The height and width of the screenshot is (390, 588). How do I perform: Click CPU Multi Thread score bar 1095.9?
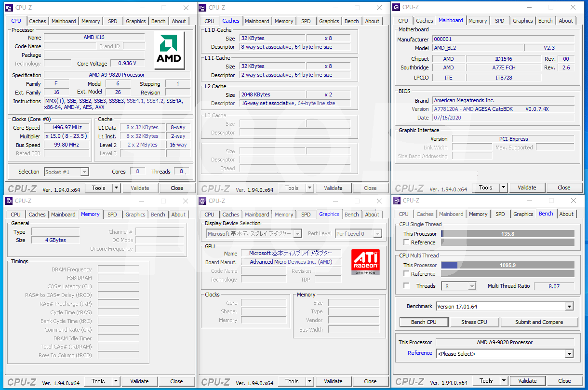pos(508,265)
